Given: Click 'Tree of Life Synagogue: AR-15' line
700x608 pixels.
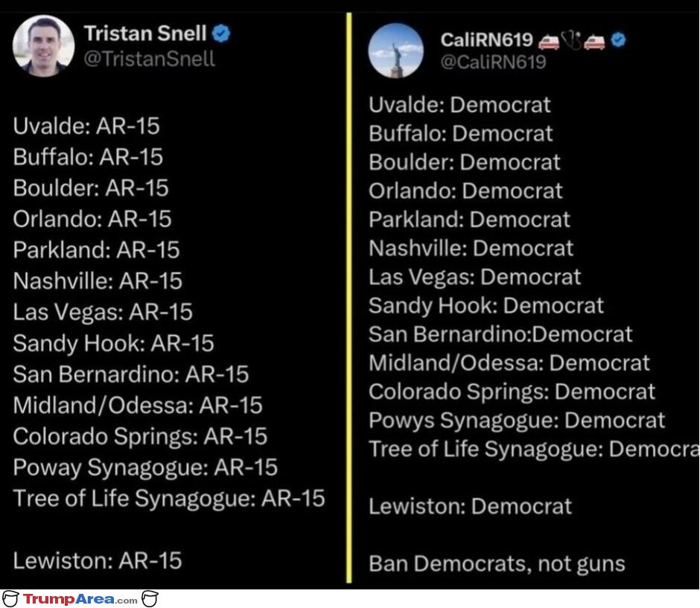Looking at the screenshot, I should (x=169, y=499).
